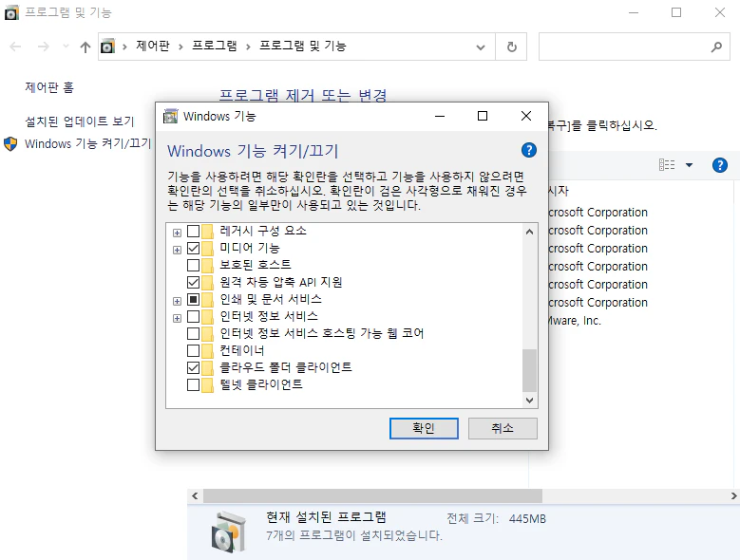Viewport: 740px width, 560px height.
Task: Click the Windows 기능 dialog title icon
Action: 170,116
